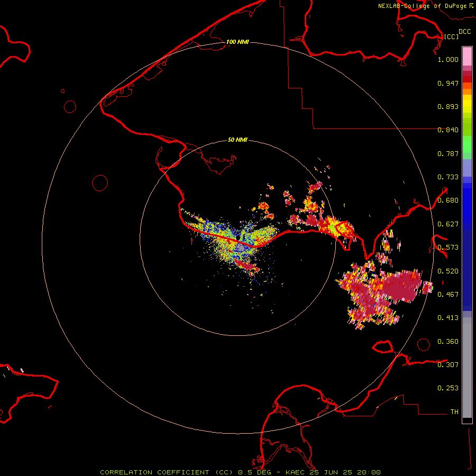The height and width of the screenshot is (476, 476).
Task: Select the 0.627 scale value
Action: (x=448, y=224)
